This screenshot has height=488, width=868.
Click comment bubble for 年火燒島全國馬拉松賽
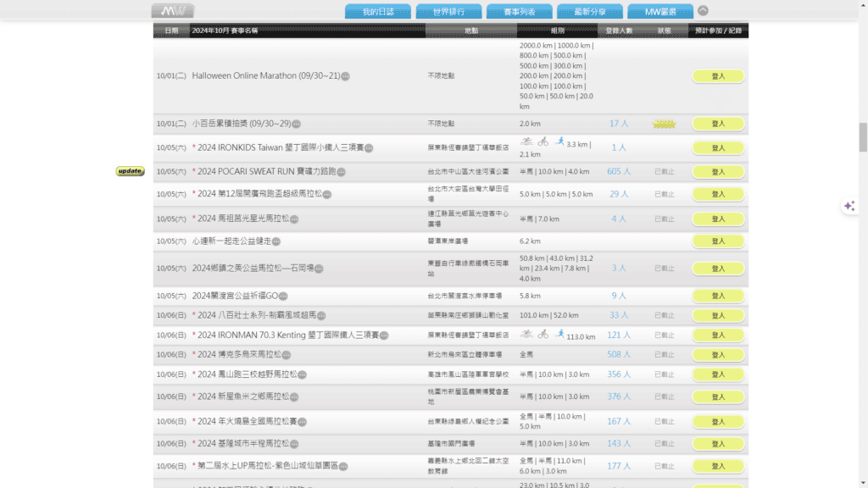[x=303, y=422]
